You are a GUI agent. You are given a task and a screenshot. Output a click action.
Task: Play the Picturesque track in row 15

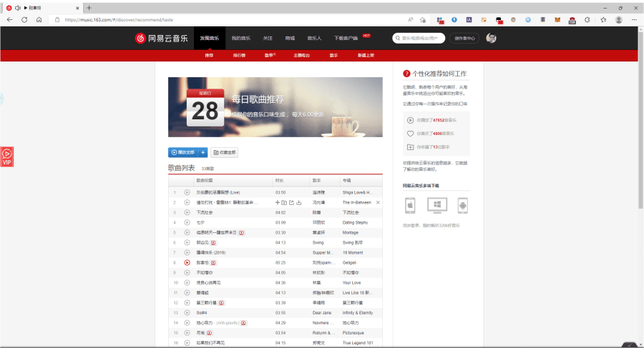187,333
